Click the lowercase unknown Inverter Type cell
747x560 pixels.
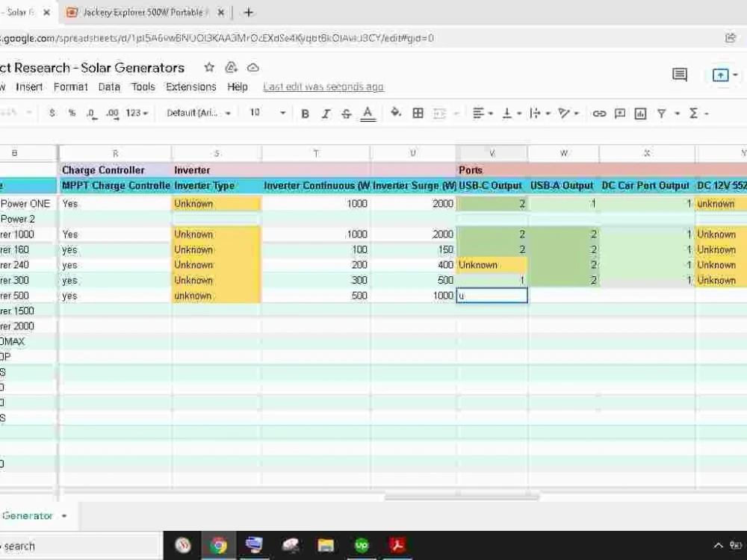pyautogui.click(x=217, y=295)
